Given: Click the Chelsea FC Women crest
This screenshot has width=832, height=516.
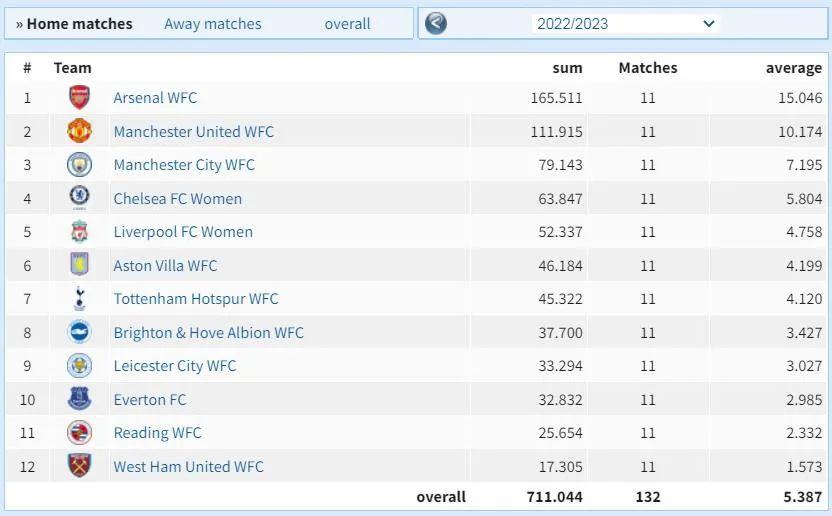Looking at the screenshot, I should (79, 198).
